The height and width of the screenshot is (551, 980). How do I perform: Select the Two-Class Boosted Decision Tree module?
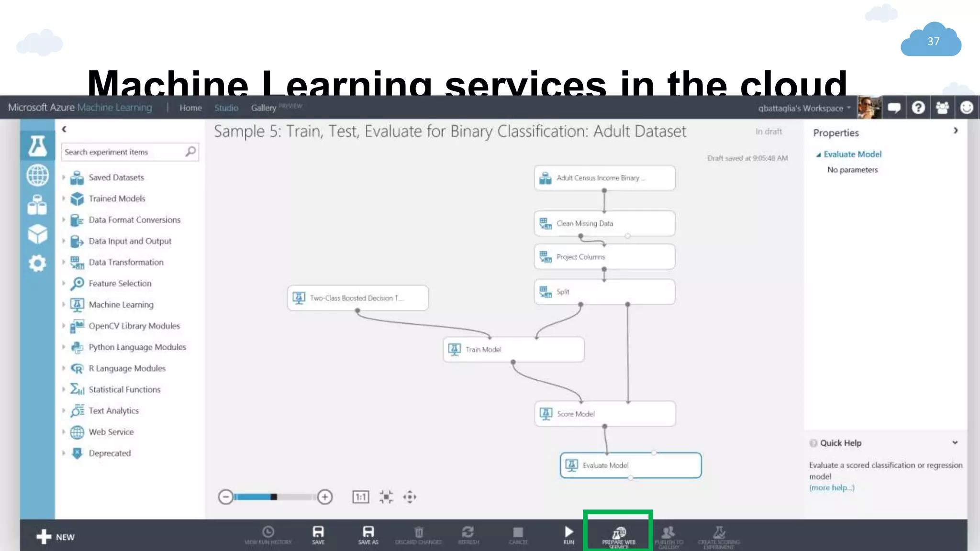(358, 298)
